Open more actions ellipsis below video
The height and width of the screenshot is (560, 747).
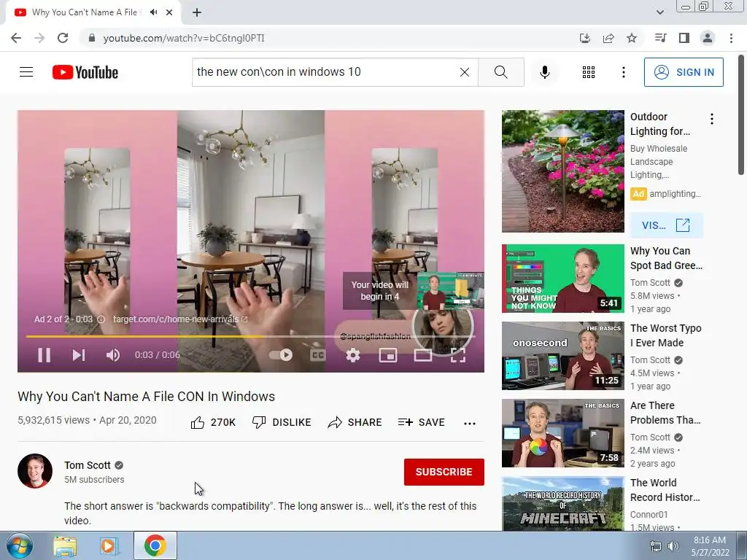point(470,423)
